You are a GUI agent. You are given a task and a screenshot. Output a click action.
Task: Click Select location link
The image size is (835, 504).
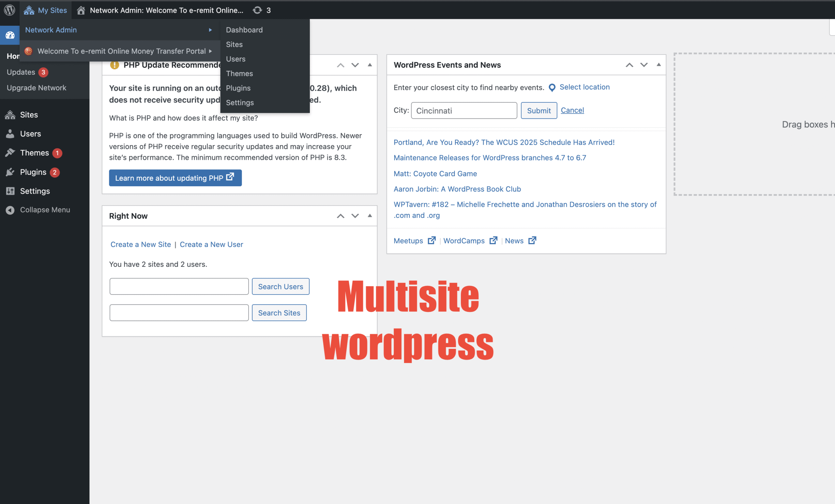tap(584, 87)
